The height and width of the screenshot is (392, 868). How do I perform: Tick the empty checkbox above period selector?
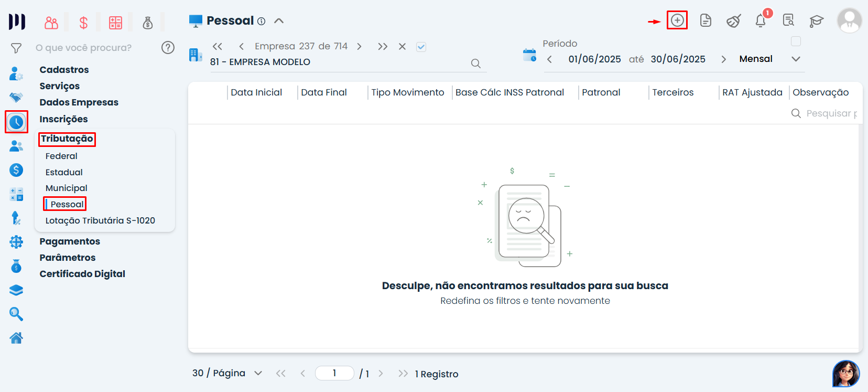(x=796, y=41)
